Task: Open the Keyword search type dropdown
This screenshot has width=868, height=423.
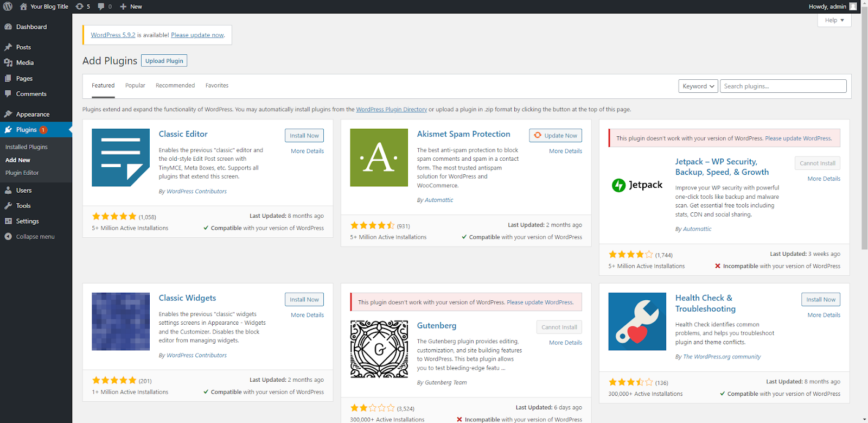Action: pos(698,86)
